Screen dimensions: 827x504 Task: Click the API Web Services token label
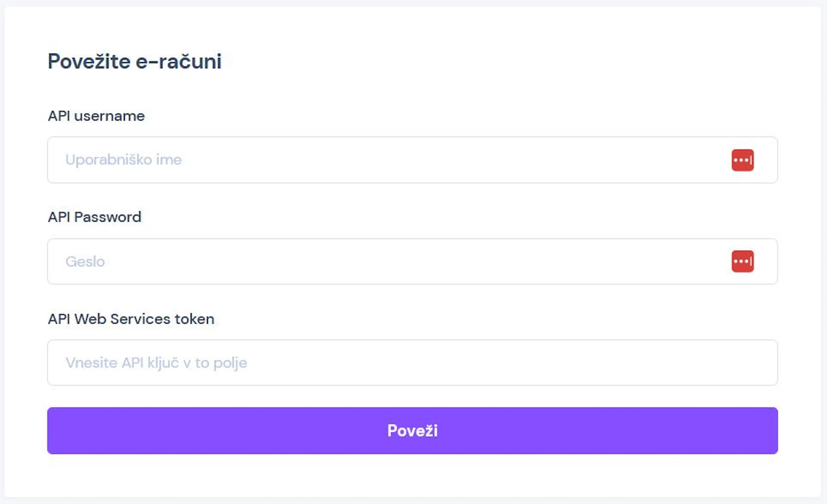pos(131,319)
